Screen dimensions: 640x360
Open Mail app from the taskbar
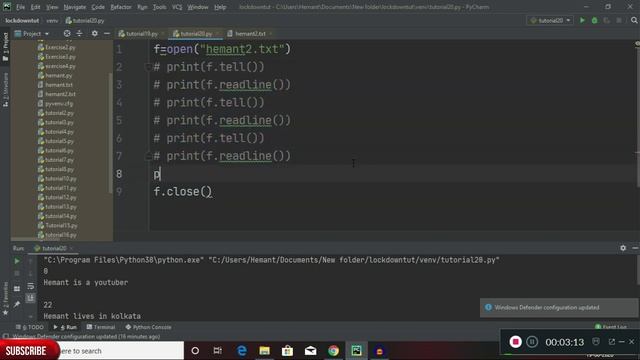pyautogui.click(x=310, y=351)
